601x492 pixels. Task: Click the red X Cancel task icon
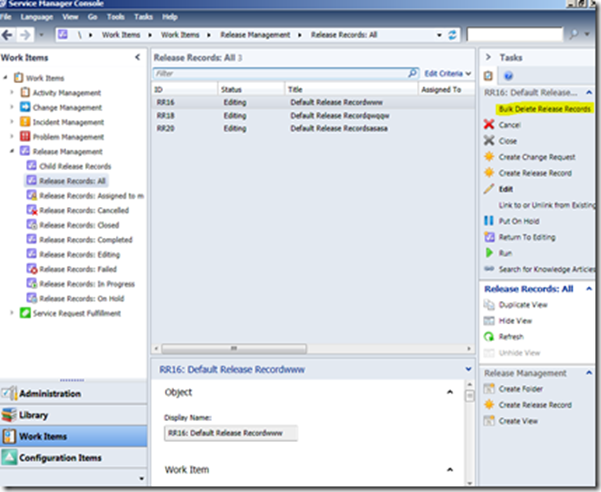(x=489, y=124)
